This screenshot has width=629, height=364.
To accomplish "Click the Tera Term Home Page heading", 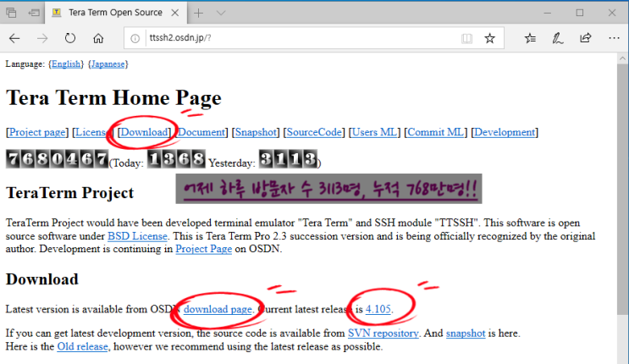I will [113, 97].
